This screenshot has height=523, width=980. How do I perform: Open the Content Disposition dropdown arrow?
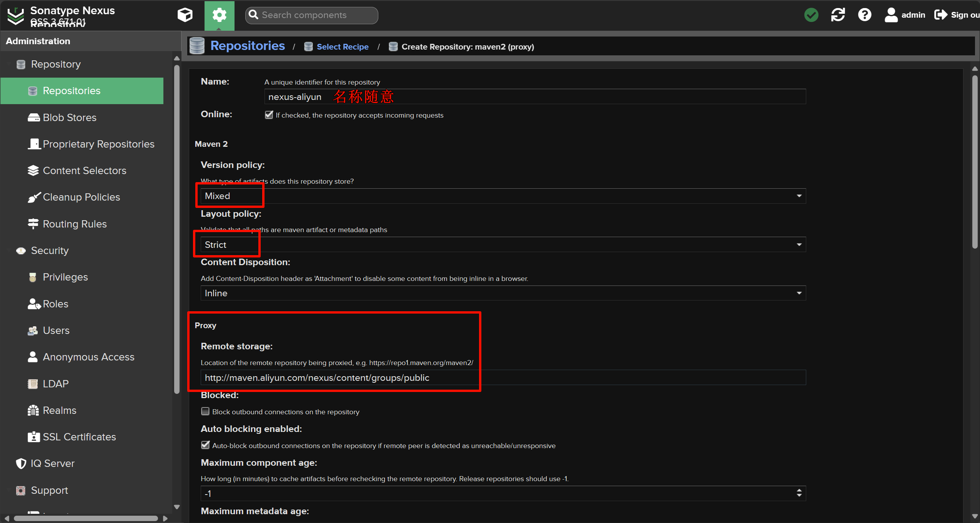click(799, 293)
